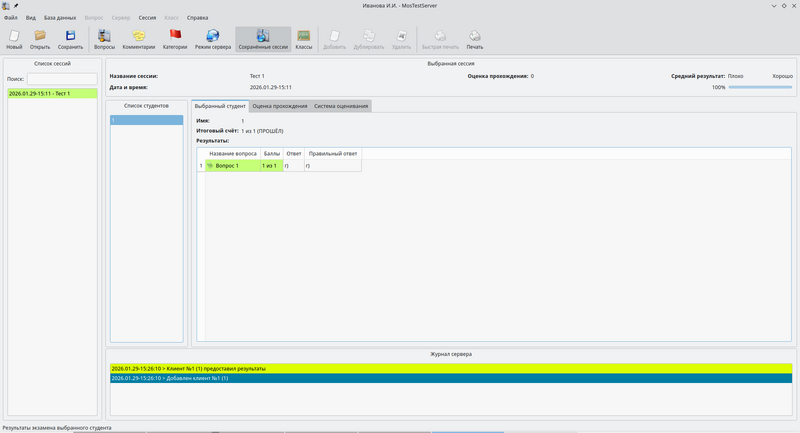The image size is (800, 433).
Task: Open the База данных menu
Action: pos(60,18)
